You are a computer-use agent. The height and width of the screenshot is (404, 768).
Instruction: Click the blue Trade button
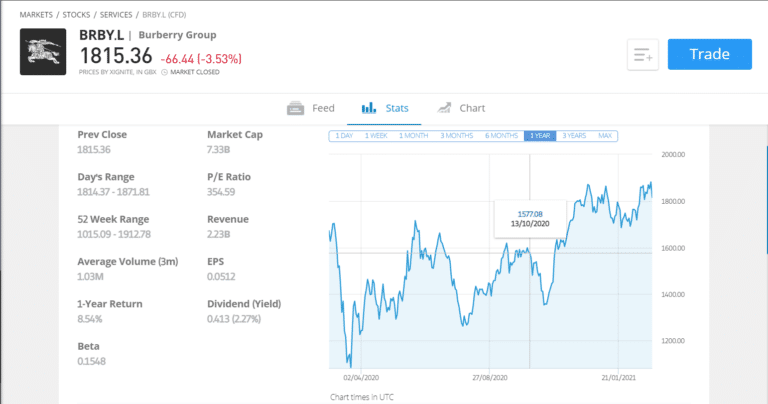709,54
